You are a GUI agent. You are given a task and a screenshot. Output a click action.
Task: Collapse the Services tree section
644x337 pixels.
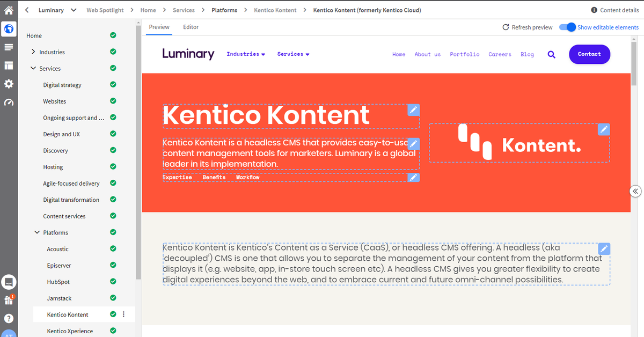click(33, 68)
